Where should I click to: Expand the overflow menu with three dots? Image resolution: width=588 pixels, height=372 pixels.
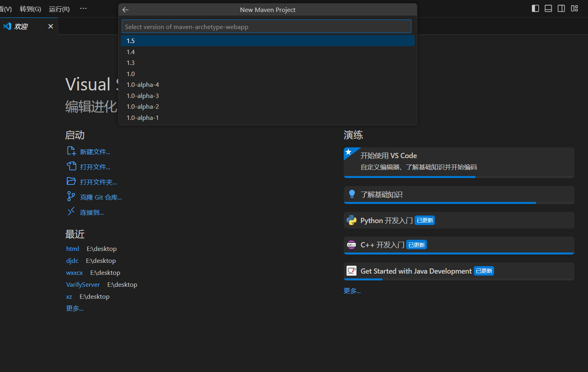pos(83,8)
